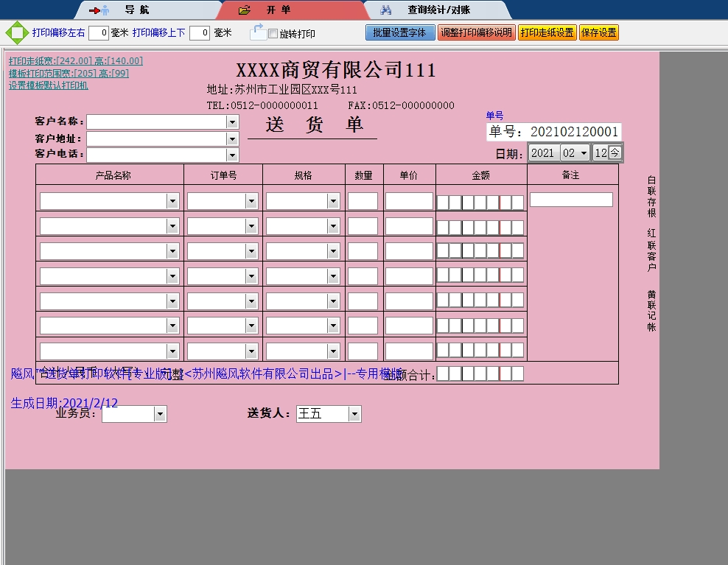This screenshot has height=565, width=728.
Task: Open the month dropdown showing 02
Action: 584,152
